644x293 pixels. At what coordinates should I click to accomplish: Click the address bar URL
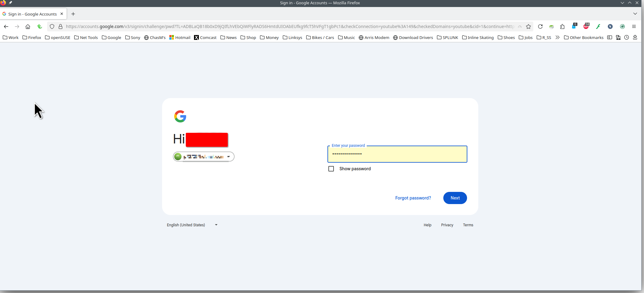[290, 26]
